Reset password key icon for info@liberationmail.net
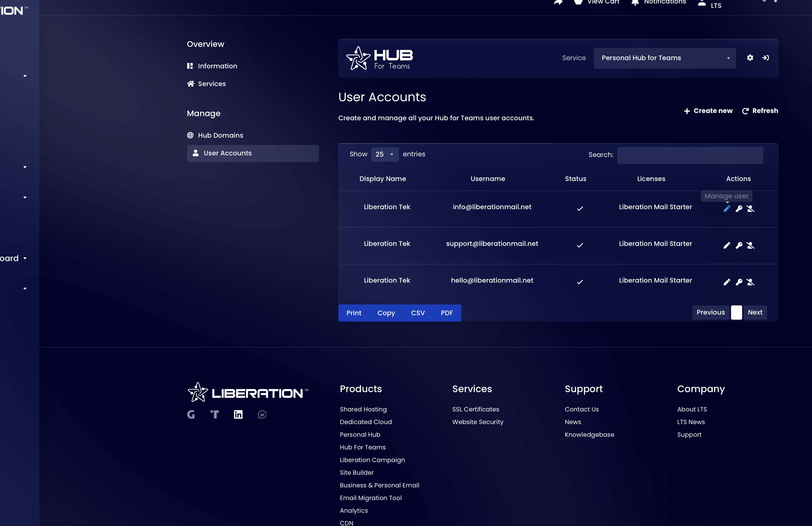This screenshot has height=526, width=812. tap(739, 209)
